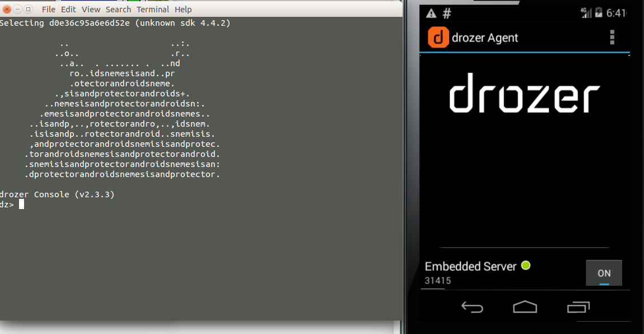
Task: Open the Help menu in the terminal
Action: click(183, 10)
